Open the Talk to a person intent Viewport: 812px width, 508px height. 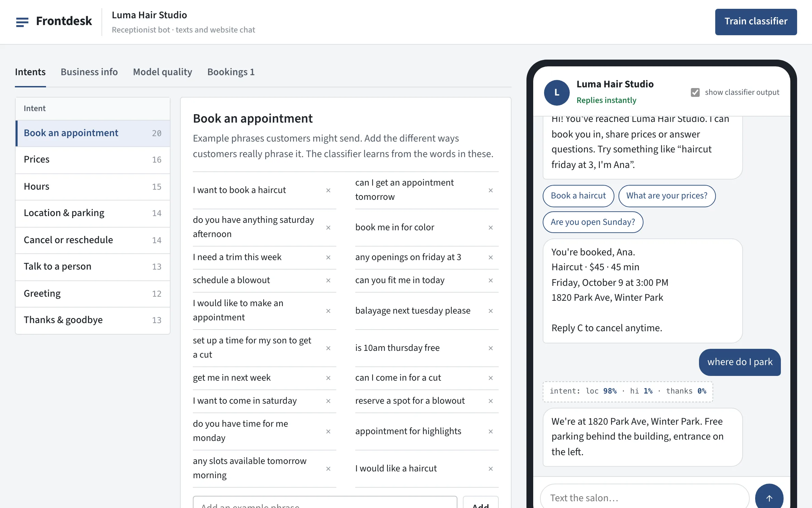[93, 267]
